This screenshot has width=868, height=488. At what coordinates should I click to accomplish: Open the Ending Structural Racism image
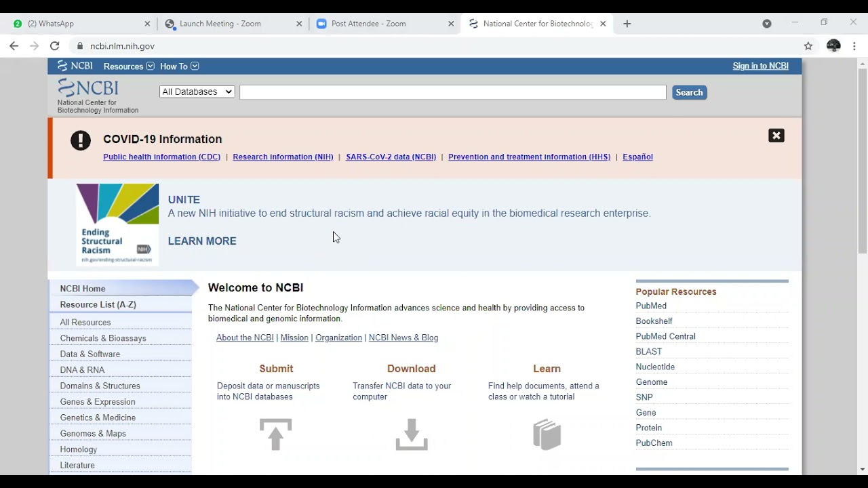coord(117,224)
